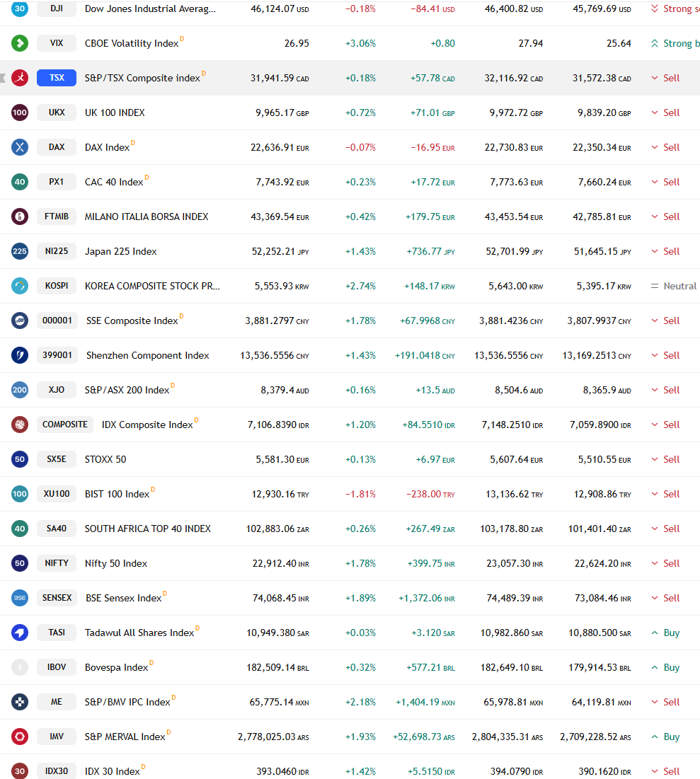Screen dimensions: 700x779
Task: Click IBOV Buy rating
Action: (x=665, y=667)
